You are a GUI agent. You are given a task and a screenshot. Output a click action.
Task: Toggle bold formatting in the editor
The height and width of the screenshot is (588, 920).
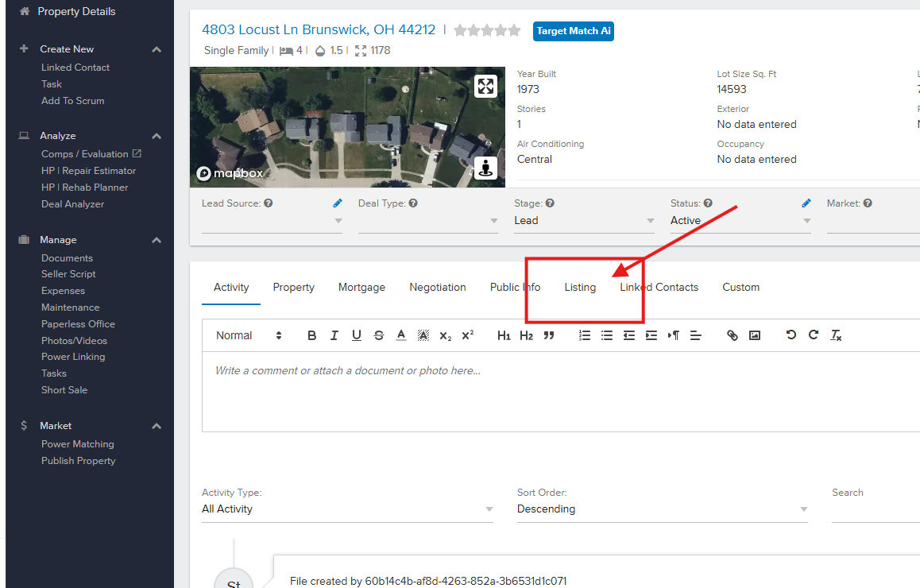[312, 335]
